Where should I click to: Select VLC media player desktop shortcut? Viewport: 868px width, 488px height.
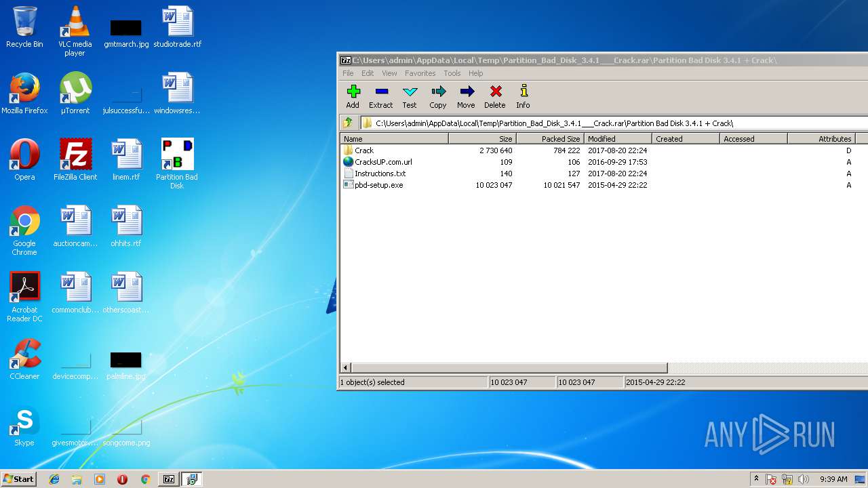[75, 31]
